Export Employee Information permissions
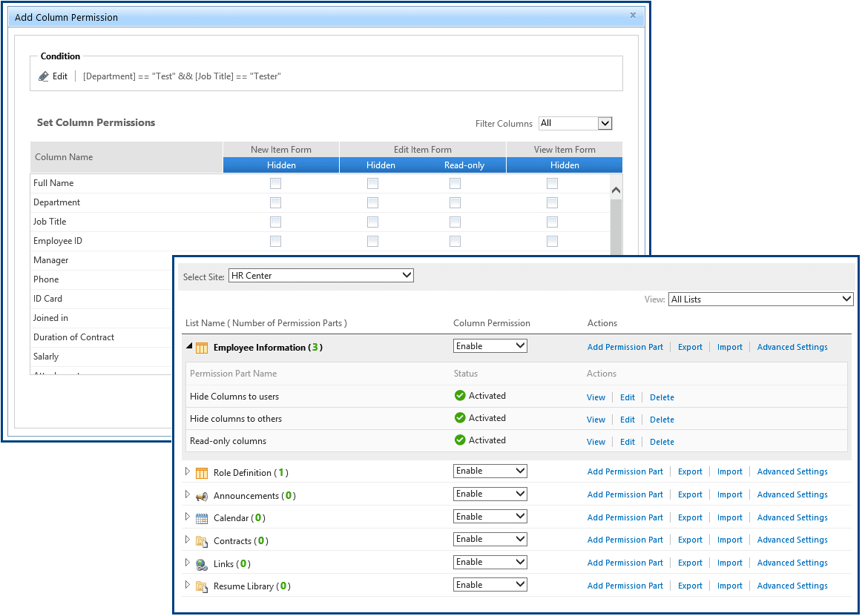Image resolution: width=862 pixels, height=616 pixels. tap(690, 348)
